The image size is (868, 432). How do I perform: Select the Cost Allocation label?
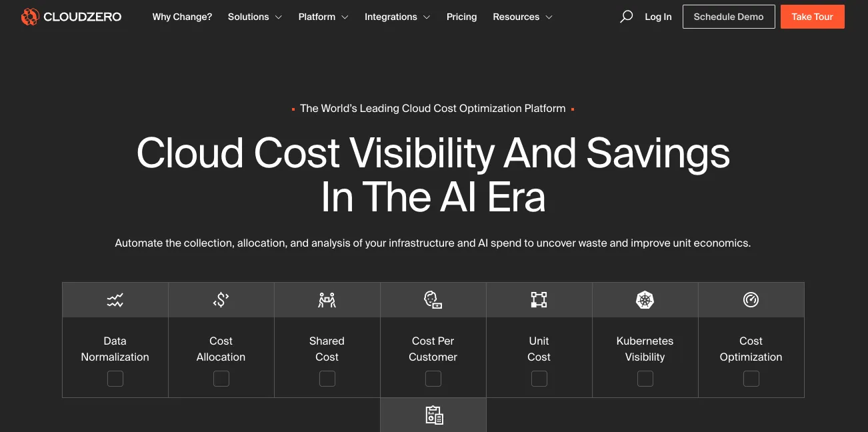click(x=221, y=349)
